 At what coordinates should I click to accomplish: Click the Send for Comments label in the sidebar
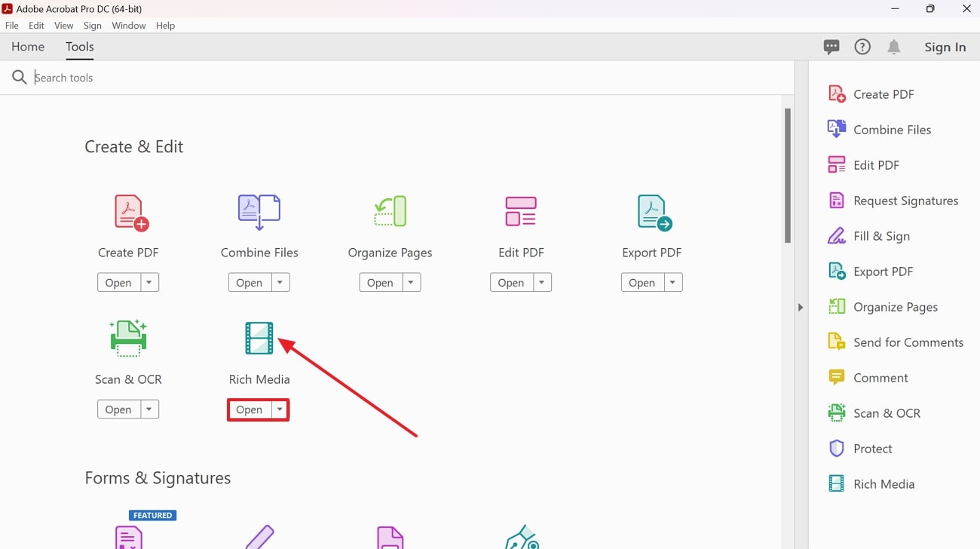(908, 342)
